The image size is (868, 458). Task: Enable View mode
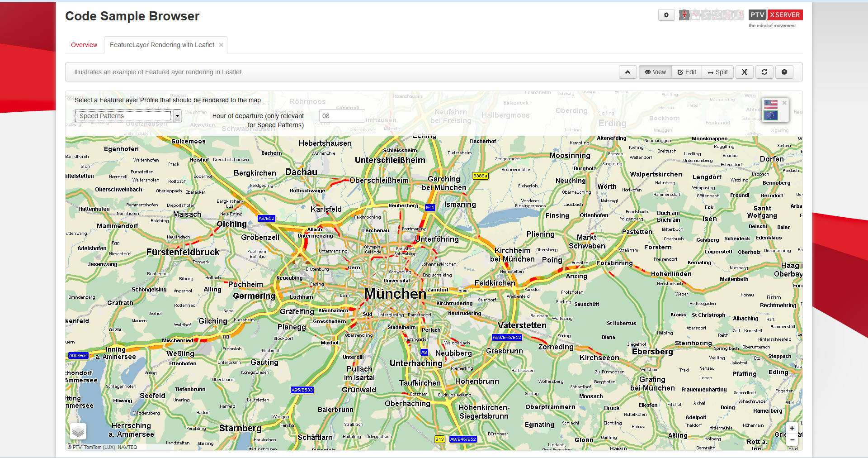point(655,72)
